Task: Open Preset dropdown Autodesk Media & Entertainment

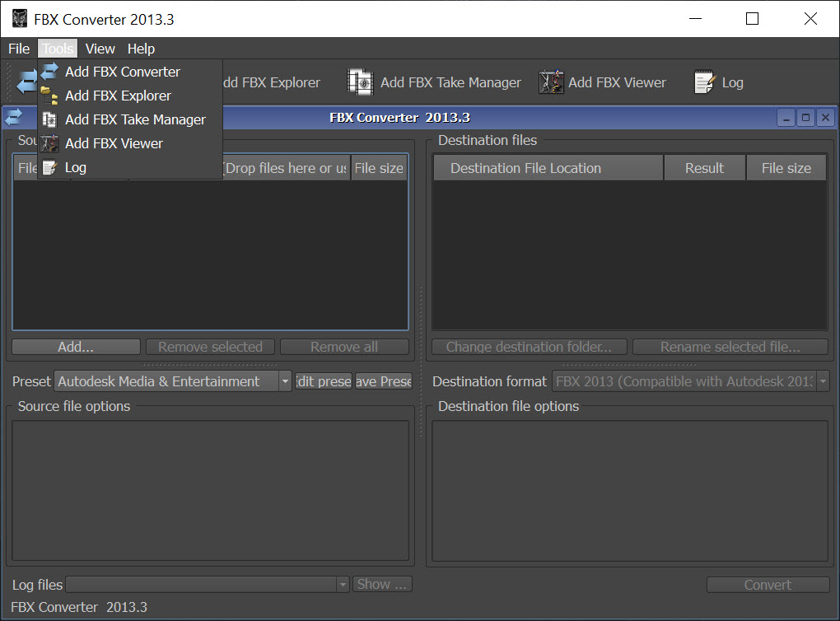Action: [172, 381]
